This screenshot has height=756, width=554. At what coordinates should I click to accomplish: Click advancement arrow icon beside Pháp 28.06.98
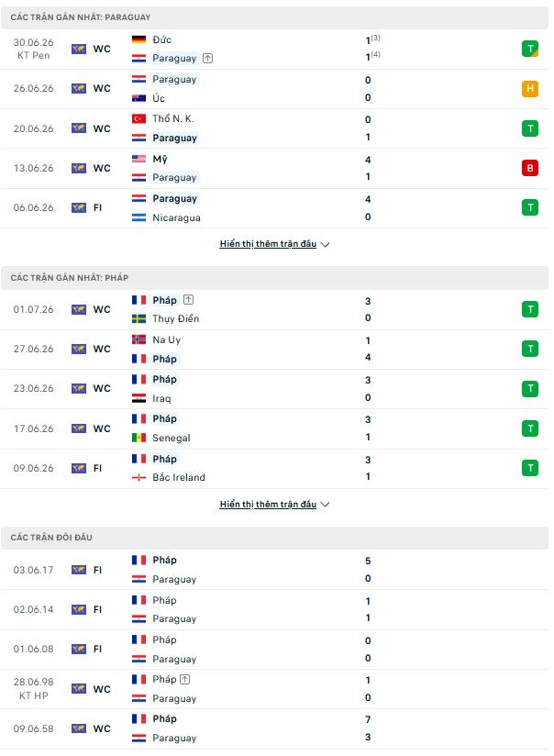tap(184, 679)
